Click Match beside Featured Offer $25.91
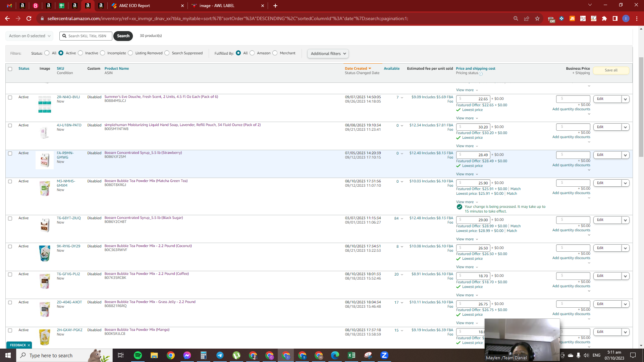This screenshot has width=644, height=362. click(x=516, y=189)
